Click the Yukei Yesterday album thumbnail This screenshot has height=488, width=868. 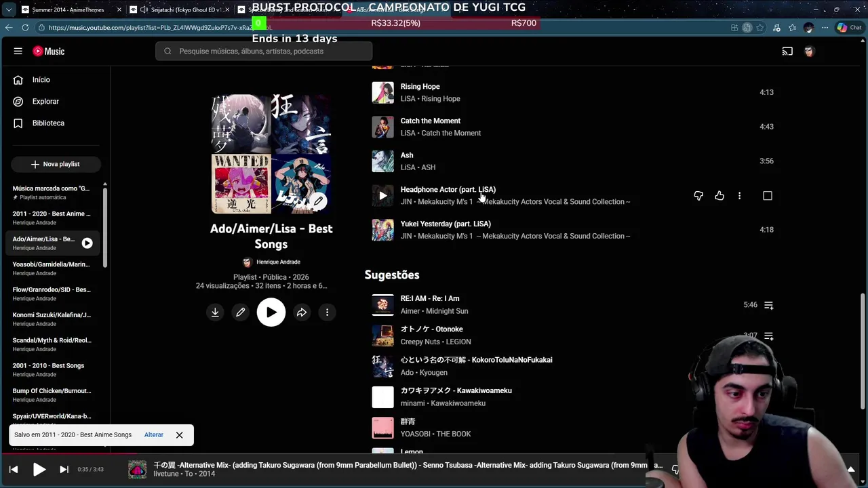[x=382, y=230]
